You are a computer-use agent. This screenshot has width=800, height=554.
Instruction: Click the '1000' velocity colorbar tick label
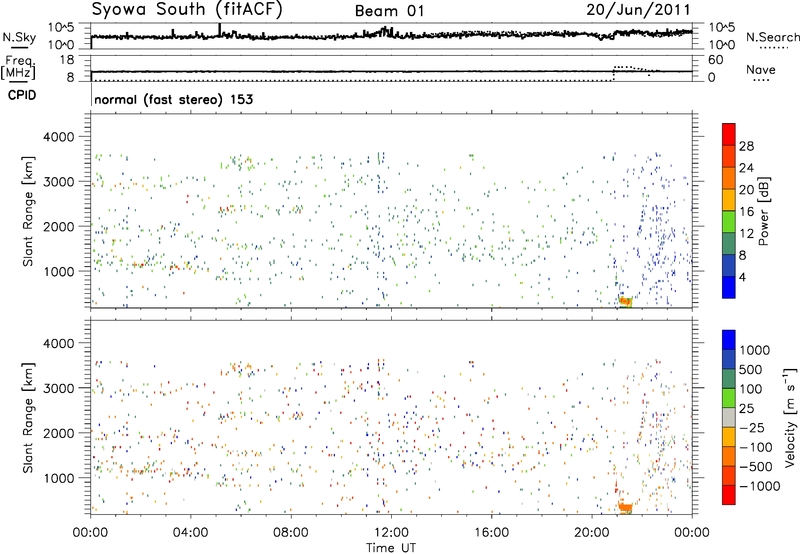click(755, 350)
